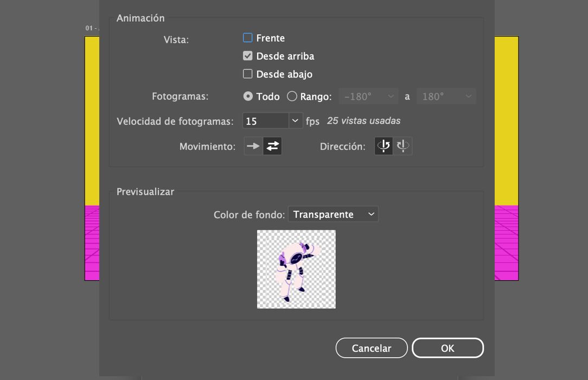Select the one-way motion arrow icon
This screenshot has height=380, width=588.
point(253,145)
